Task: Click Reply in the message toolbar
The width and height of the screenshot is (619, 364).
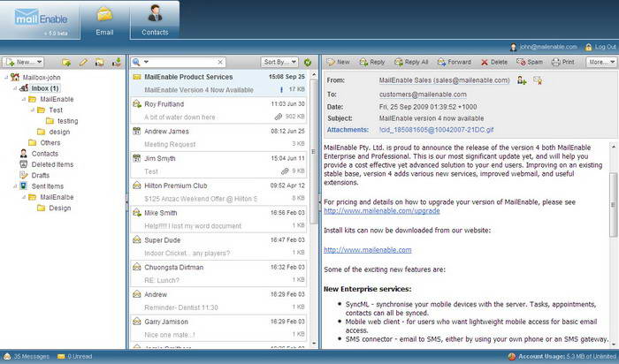Action: tap(372, 62)
